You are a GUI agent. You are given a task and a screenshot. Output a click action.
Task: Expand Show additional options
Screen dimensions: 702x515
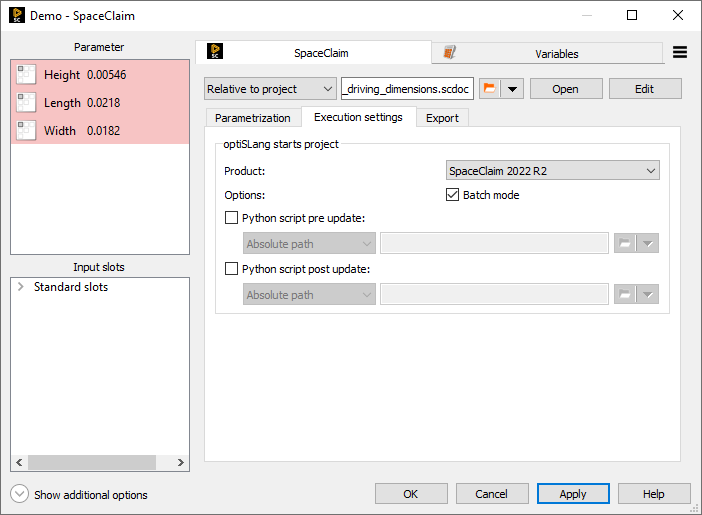tap(19, 494)
